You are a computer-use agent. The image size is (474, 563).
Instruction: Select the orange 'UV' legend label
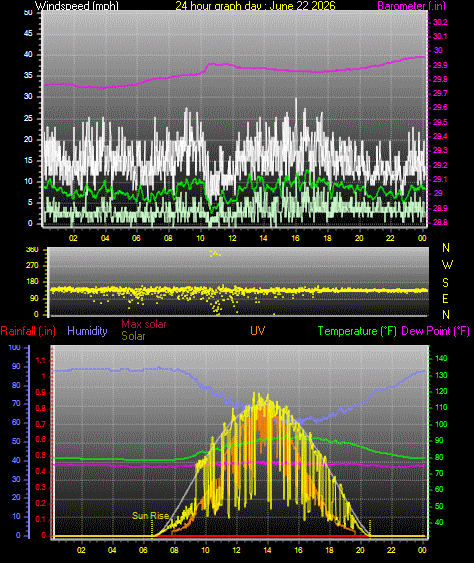point(257,331)
